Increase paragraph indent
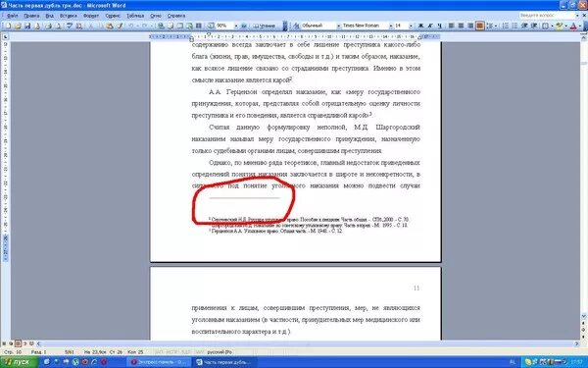 tap(534, 26)
